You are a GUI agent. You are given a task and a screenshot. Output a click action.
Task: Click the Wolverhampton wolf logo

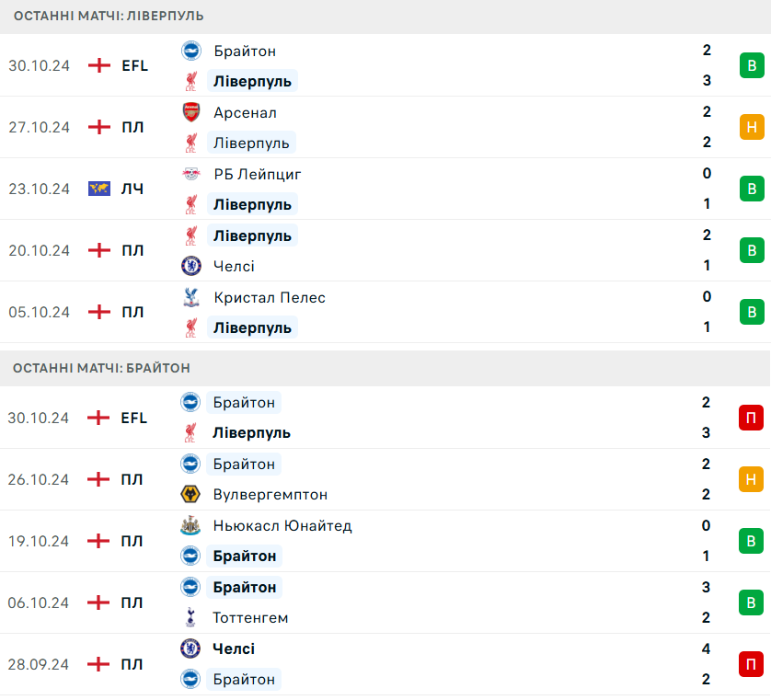[190, 495]
